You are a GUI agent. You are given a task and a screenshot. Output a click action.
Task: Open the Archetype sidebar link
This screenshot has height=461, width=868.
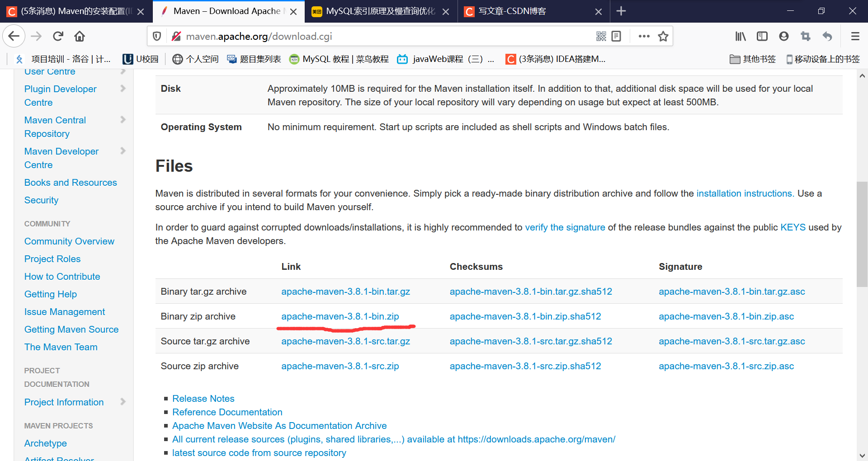(45, 443)
